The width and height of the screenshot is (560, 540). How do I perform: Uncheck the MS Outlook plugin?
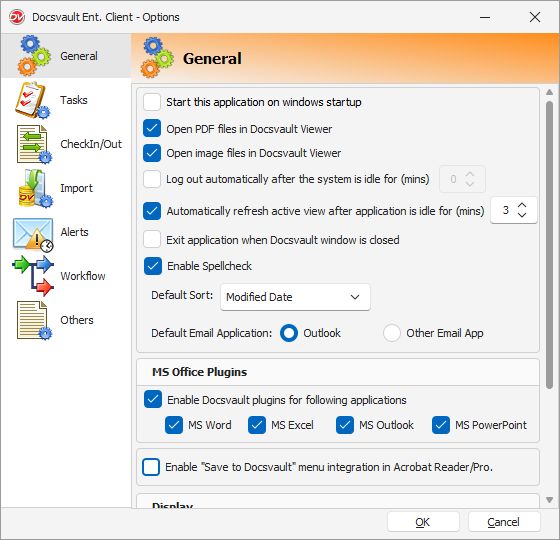345,425
